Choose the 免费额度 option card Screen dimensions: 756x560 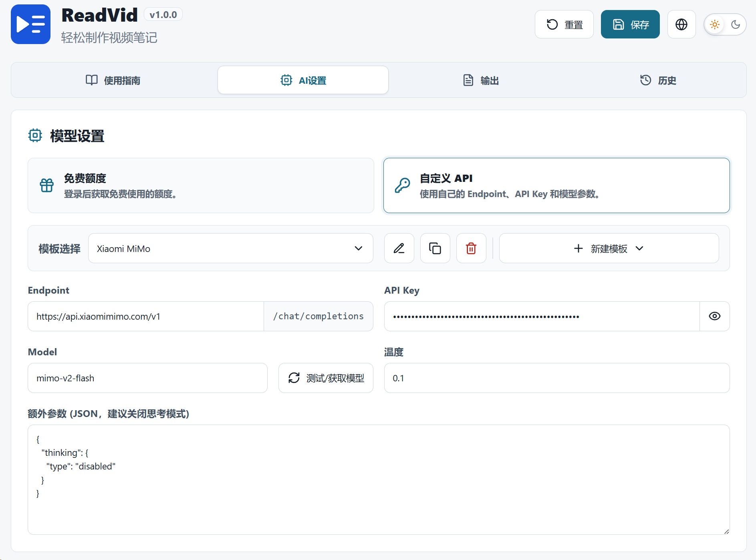coord(201,185)
